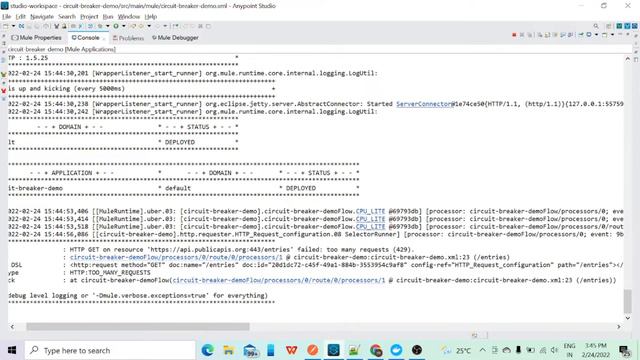Viewport: 640px width, 360px height.
Task: Select the first green perspective icon
Action: 619,26
